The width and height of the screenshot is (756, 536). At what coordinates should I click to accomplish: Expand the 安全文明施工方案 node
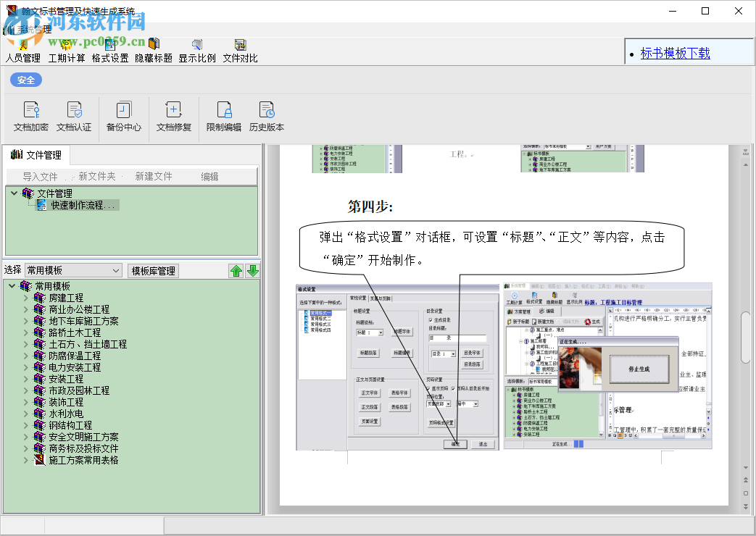(26, 437)
